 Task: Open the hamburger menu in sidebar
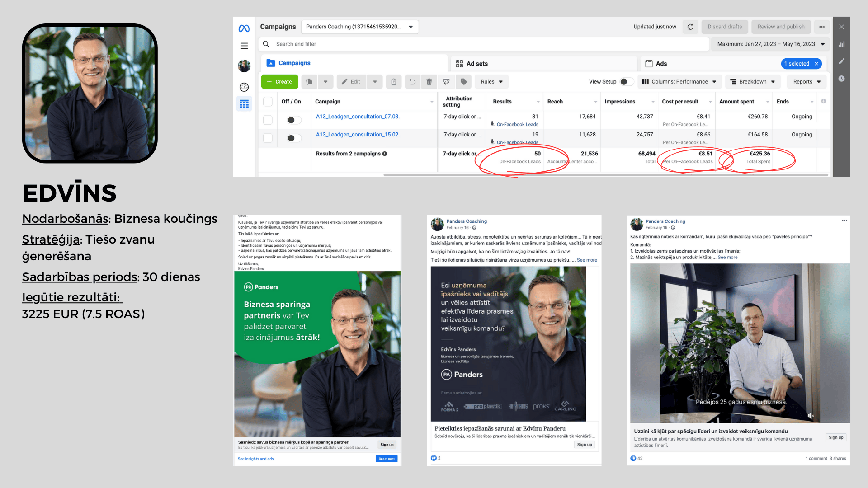244,46
